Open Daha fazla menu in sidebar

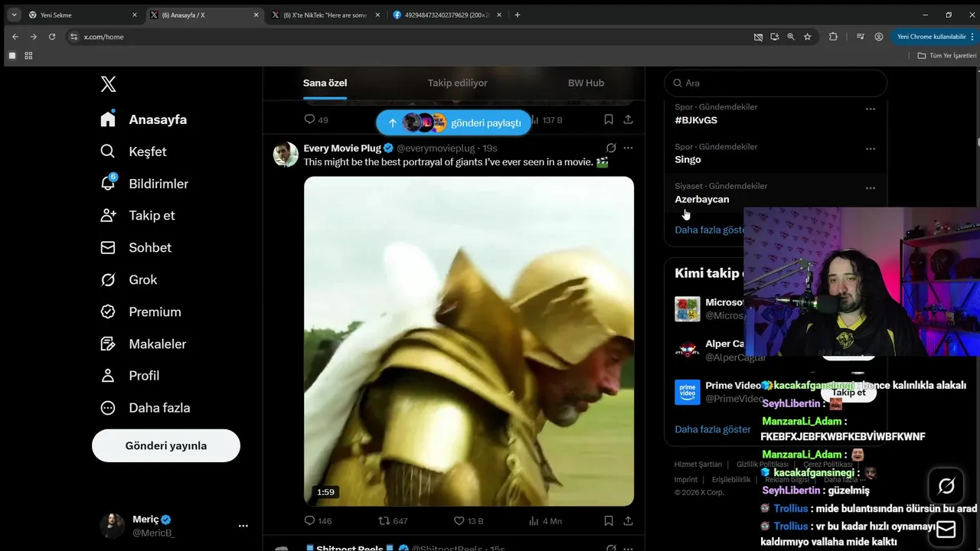point(145,408)
